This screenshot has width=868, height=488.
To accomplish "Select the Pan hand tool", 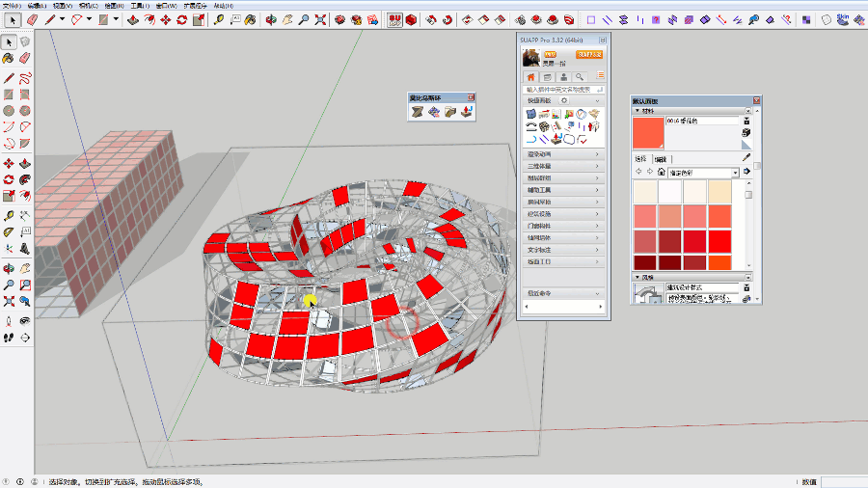I will click(286, 19).
